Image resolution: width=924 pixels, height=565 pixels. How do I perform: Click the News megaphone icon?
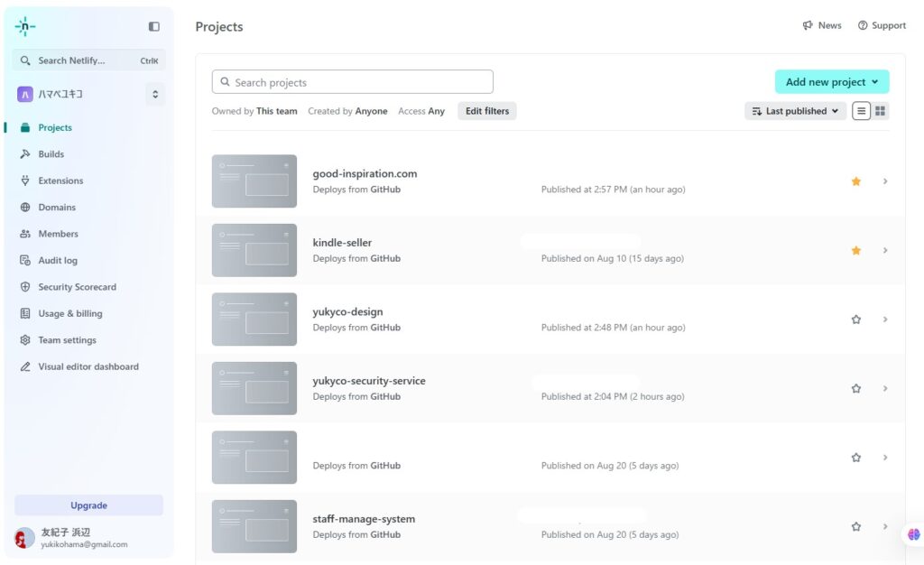point(808,25)
